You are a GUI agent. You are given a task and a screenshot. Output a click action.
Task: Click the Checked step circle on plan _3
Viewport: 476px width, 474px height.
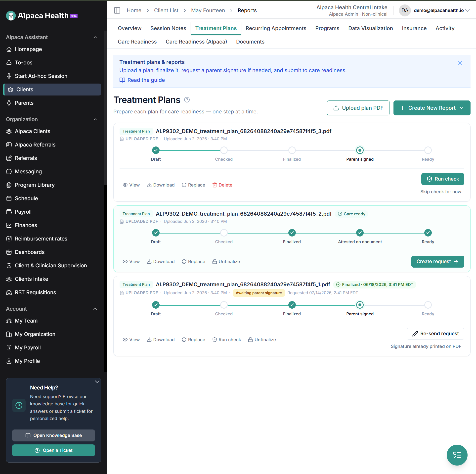pyautogui.click(x=224, y=150)
